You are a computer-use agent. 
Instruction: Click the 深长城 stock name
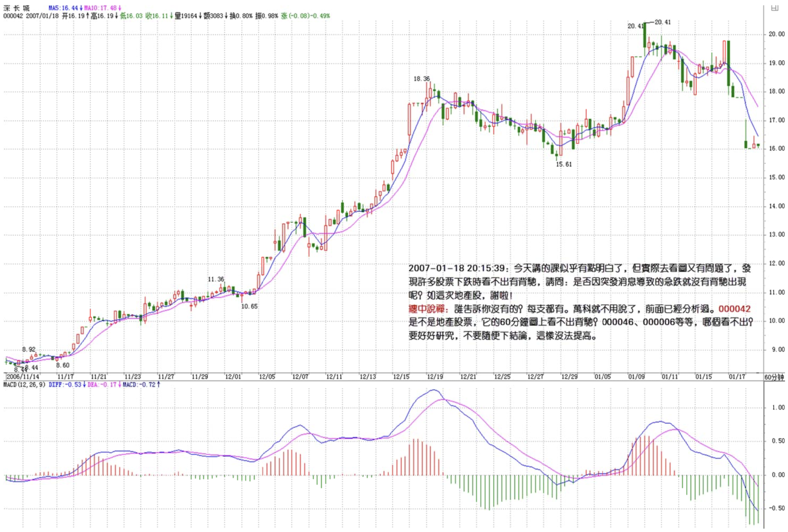16,8
